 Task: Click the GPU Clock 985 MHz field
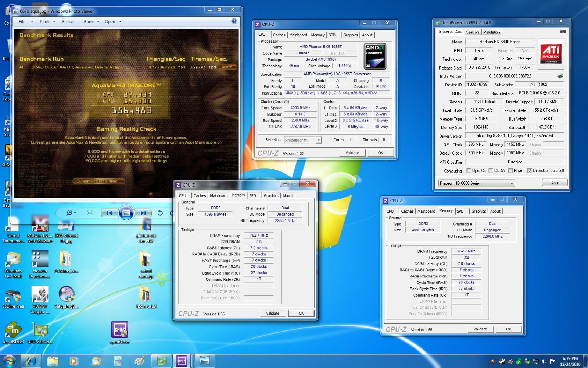(476, 144)
